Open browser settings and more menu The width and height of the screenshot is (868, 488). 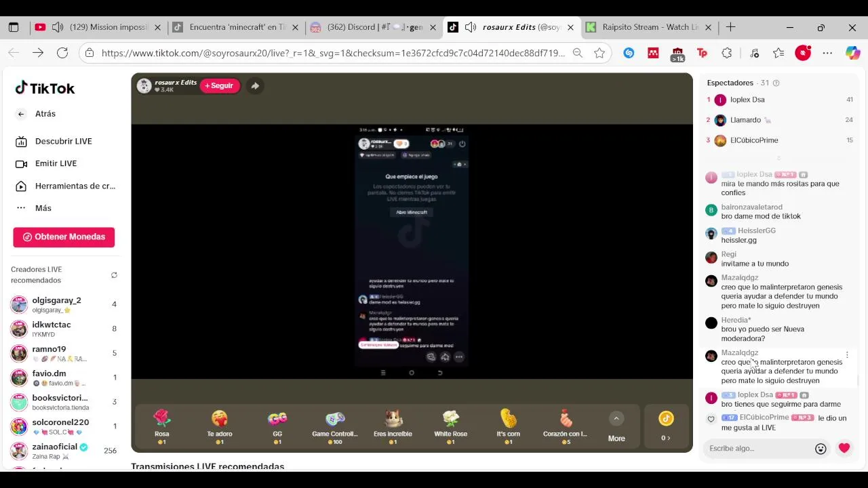tap(827, 53)
